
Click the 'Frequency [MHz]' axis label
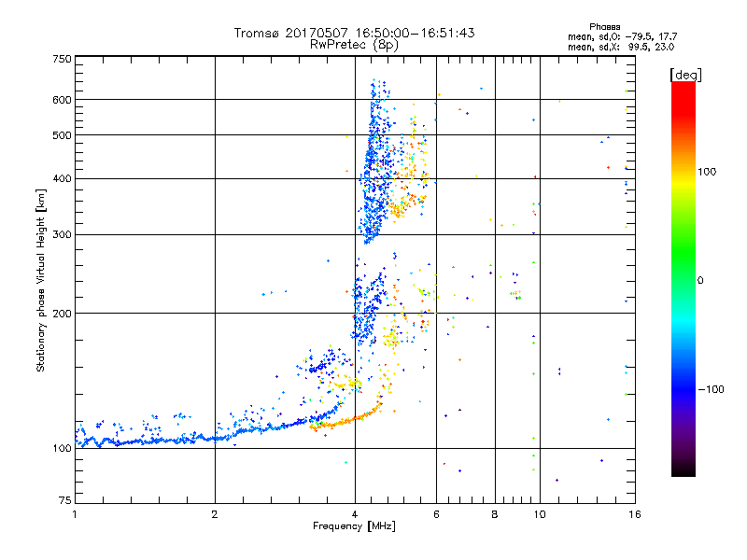coord(354,526)
